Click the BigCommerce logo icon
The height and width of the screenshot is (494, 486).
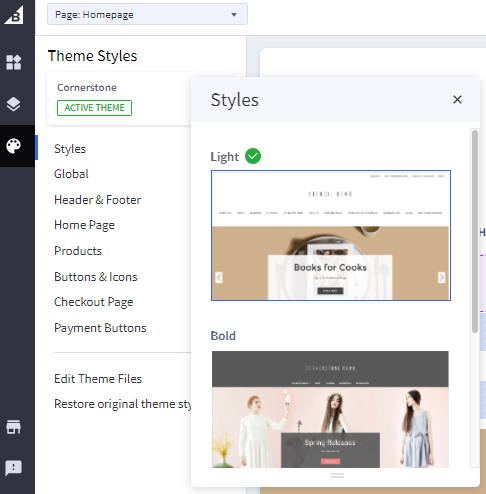[14, 15]
